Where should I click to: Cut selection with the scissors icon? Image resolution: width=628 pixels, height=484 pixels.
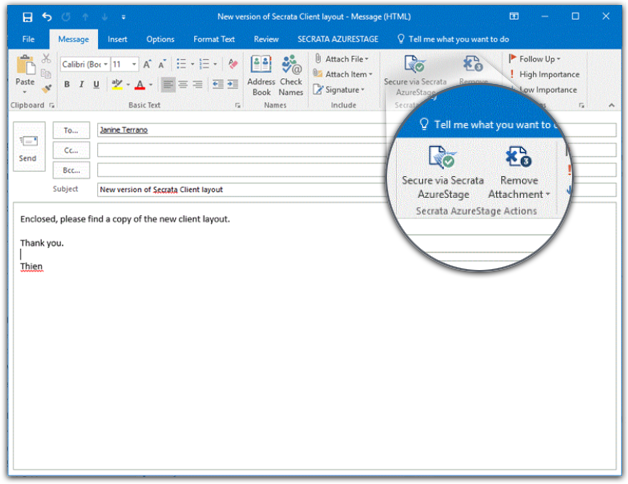[46, 59]
